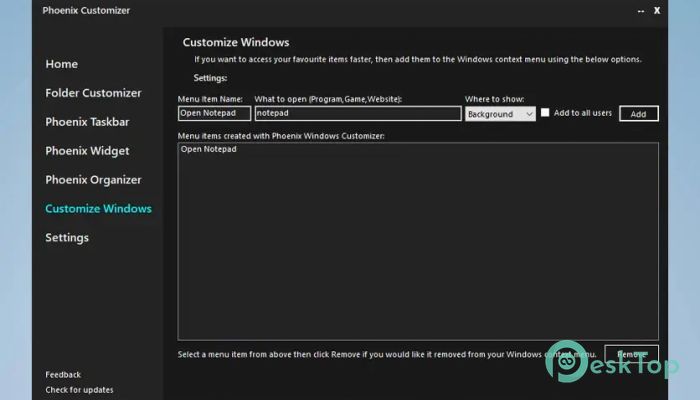Image resolution: width=700 pixels, height=400 pixels.
Task: Go to Phoenix Taskbar
Action: pos(87,122)
